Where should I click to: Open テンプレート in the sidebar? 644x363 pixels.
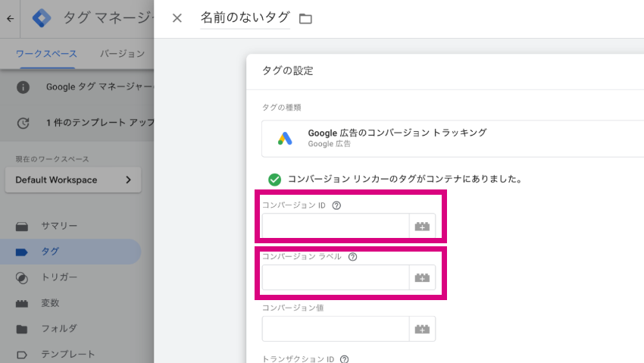tap(68, 354)
